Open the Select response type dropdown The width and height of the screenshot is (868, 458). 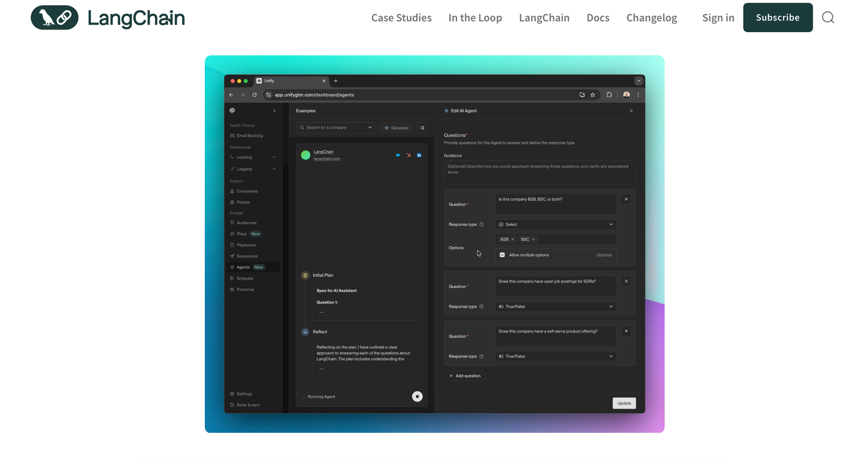556,224
